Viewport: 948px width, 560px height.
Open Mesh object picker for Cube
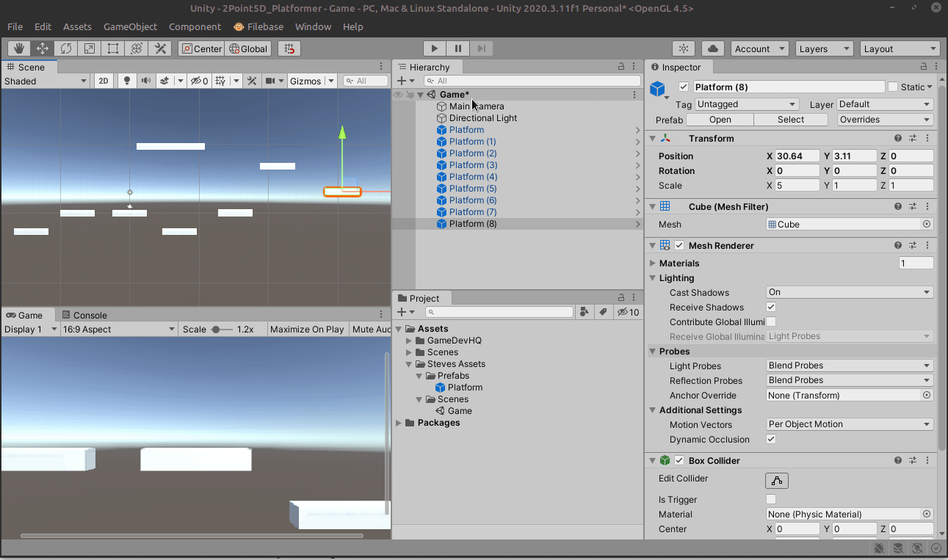tap(927, 224)
